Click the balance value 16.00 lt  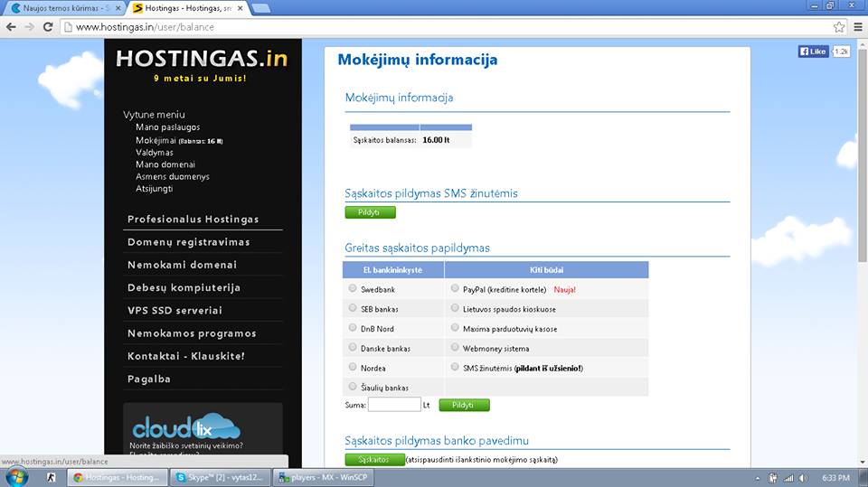pyautogui.click(x=436, y=140)
